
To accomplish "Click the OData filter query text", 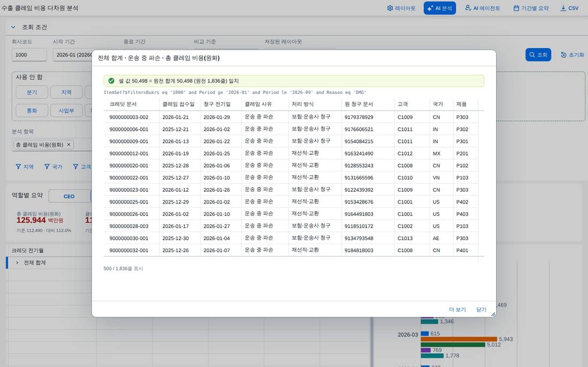I will [x=235, y=92].
